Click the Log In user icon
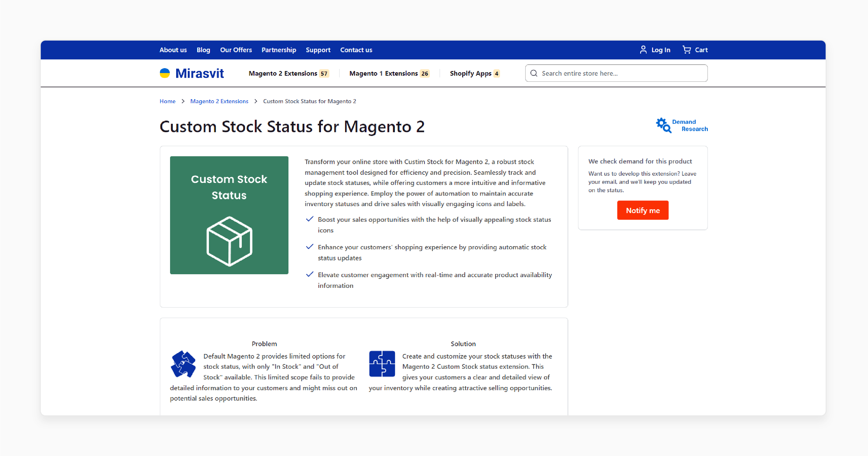Viewport: 868px width, 456px height. click(643, 50)
